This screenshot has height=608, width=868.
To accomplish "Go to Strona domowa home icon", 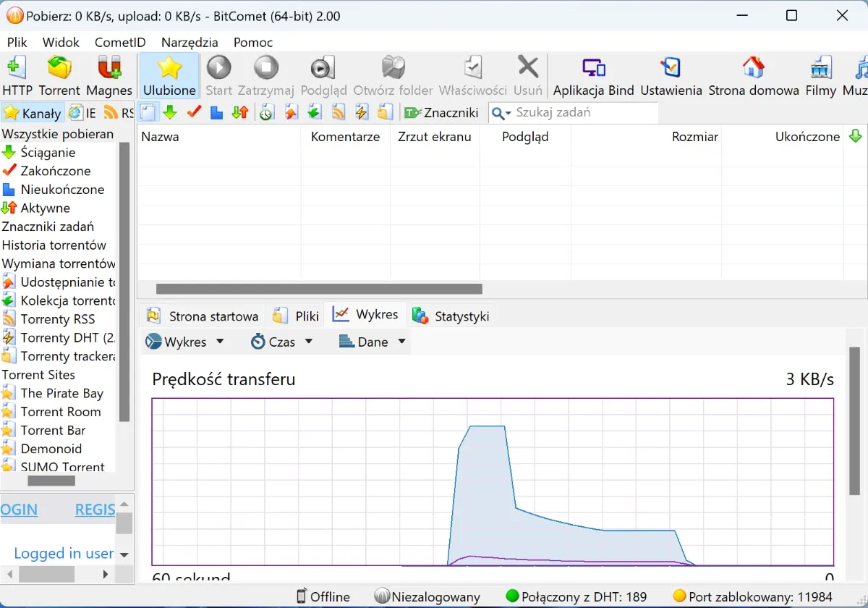I will tap(753, 75).
